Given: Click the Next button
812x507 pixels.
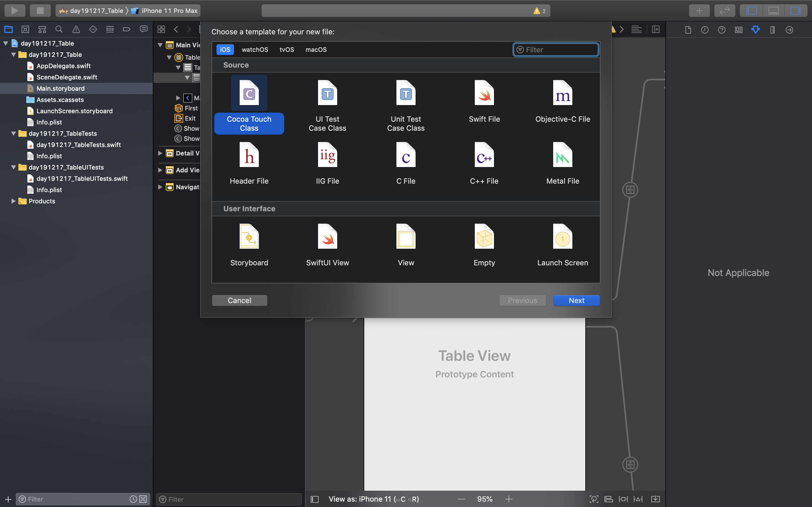Looking at the screenshot, I should (576, 301).
